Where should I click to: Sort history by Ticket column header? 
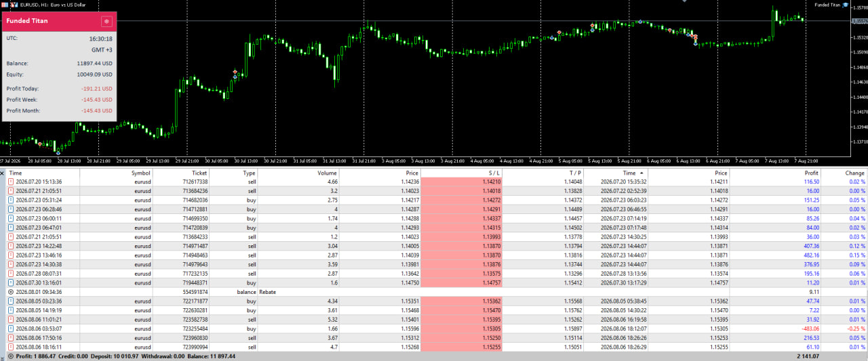[199, 173]
